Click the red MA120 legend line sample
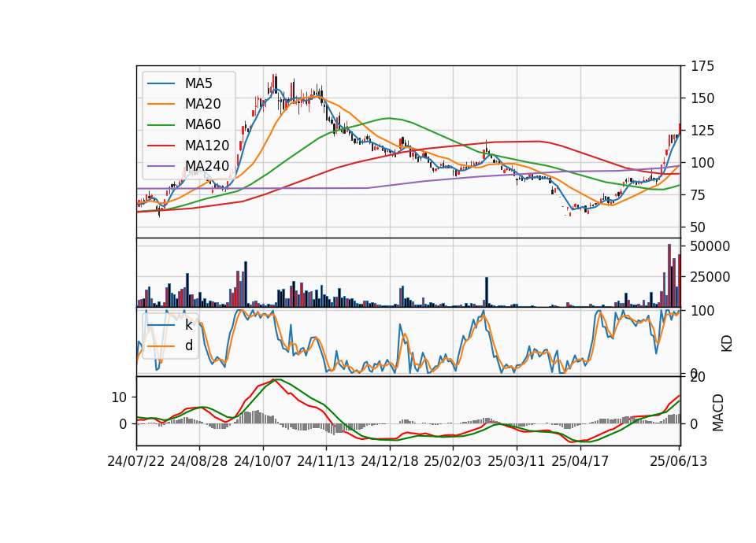The height and width of the screenshot is (543, 756). [x=161, y=146]
